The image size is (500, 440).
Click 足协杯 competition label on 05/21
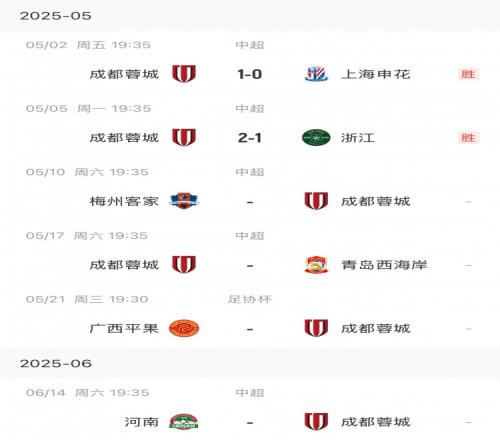250,299
